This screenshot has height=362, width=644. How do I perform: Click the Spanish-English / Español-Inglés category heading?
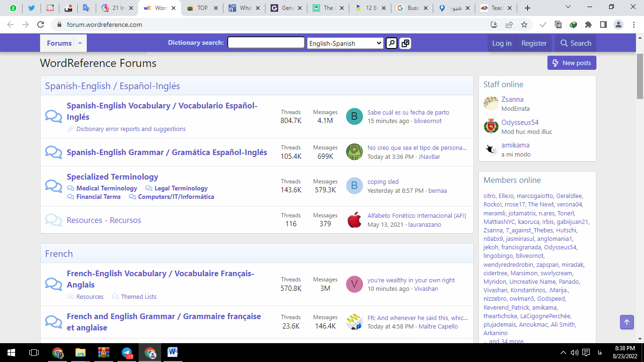(113, 86)
